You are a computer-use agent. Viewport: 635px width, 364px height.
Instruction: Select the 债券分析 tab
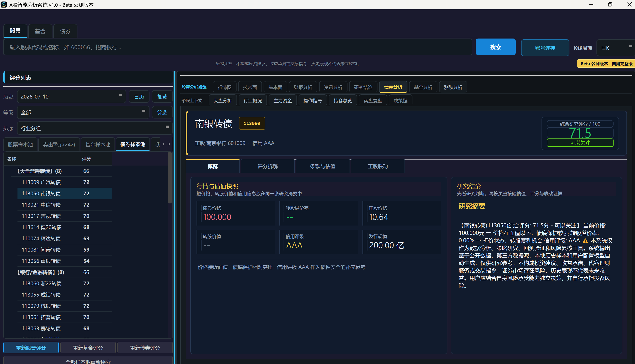(393, 87)
